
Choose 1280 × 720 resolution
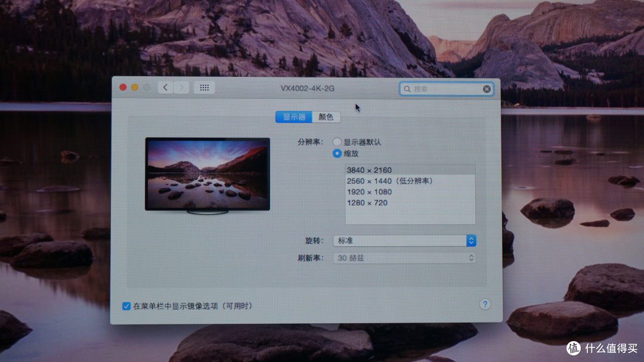(410, 203)
